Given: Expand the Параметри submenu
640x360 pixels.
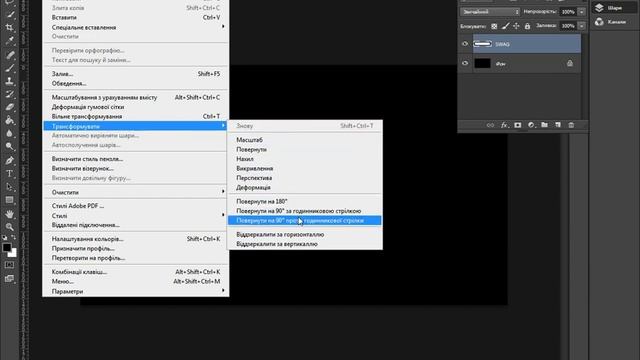Looking at the screenshot, I should (136, 291).
